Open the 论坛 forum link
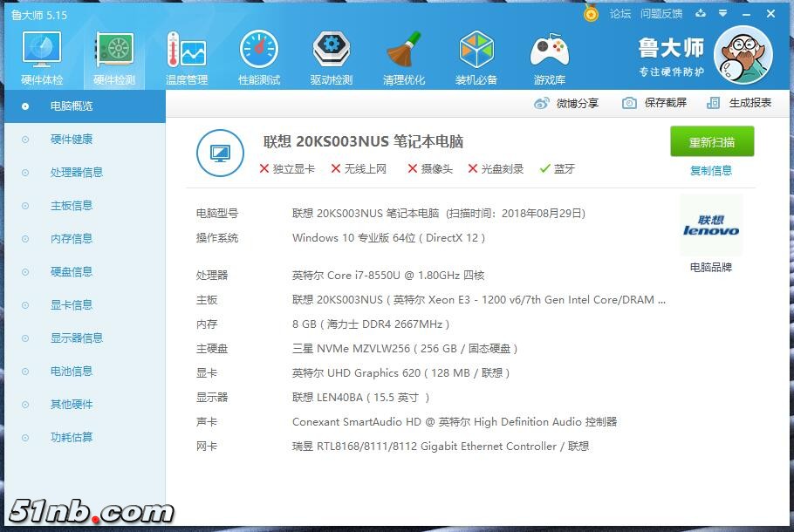 click(x=619, y=14)
